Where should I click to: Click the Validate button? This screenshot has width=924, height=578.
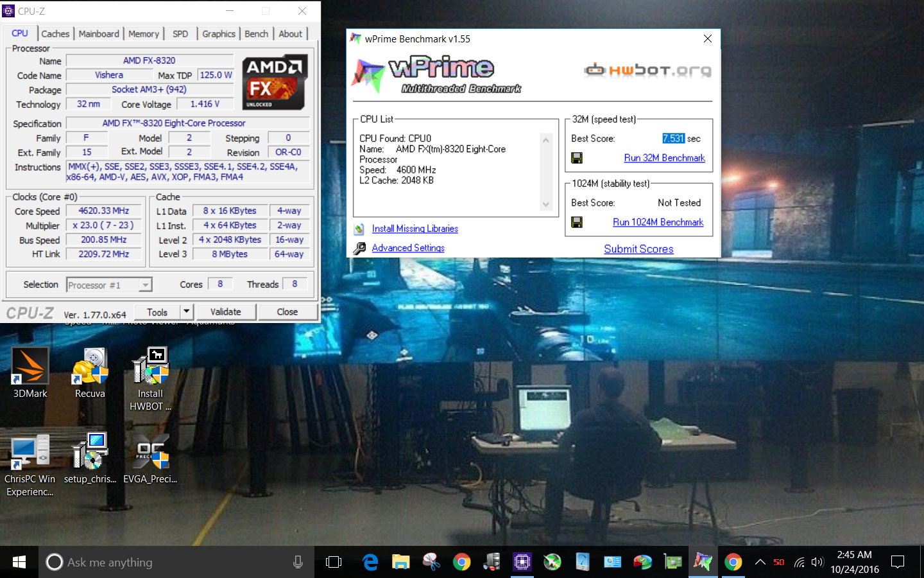click(x=226, y=312)
